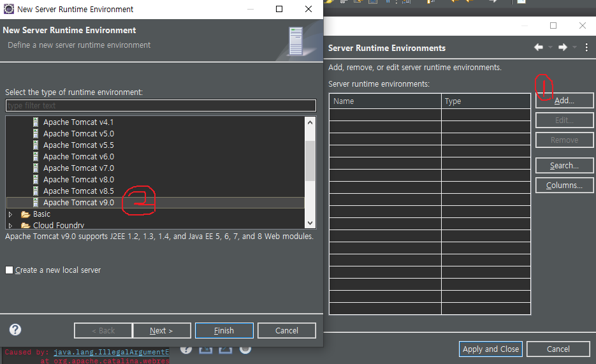Sort runtime table by Name column

tap(385, 101)
